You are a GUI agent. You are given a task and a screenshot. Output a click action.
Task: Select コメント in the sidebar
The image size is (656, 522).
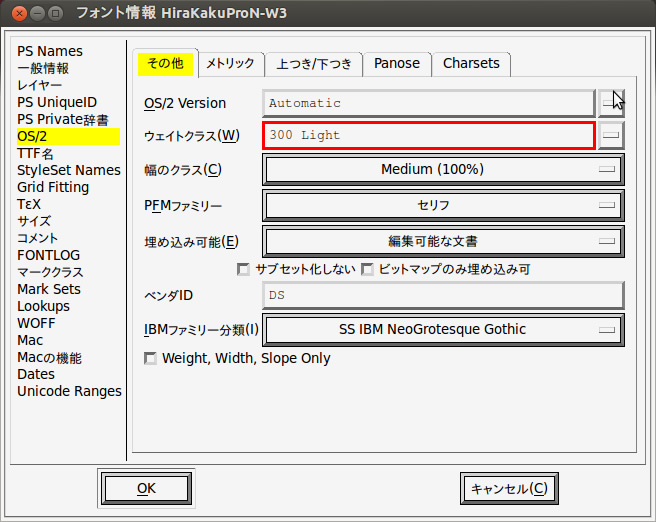pyautogui.click(x=37, y=238)
